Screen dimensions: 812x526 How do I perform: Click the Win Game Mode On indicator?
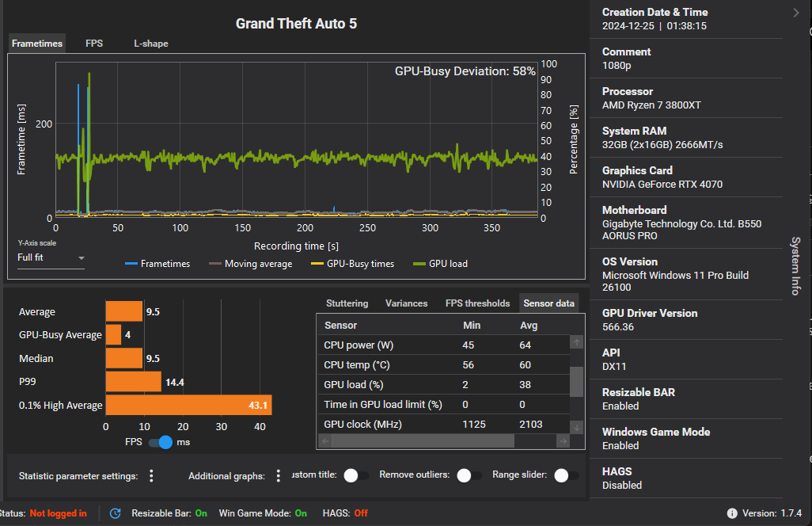(x=263, y=513)
